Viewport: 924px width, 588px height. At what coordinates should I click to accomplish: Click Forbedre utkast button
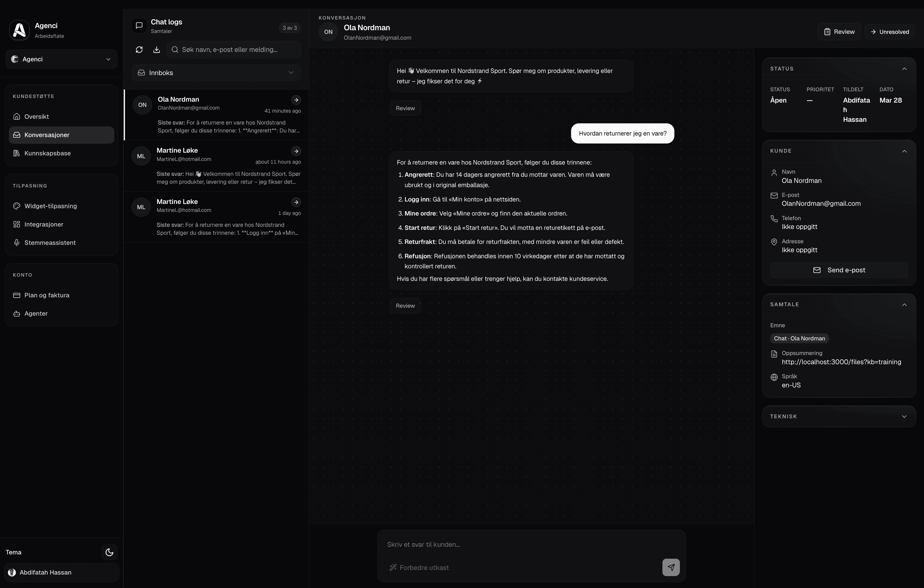pos(419,568)
